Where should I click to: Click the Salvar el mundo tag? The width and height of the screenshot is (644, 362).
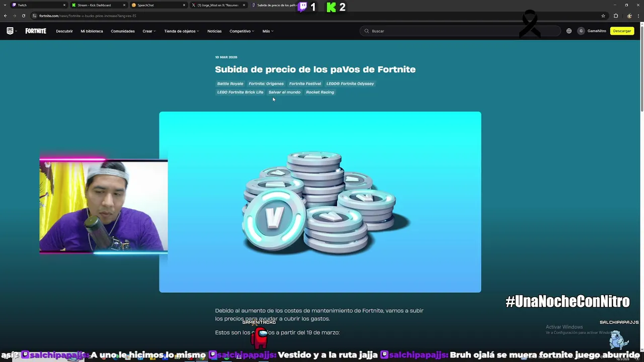click(x=284, y=92)
